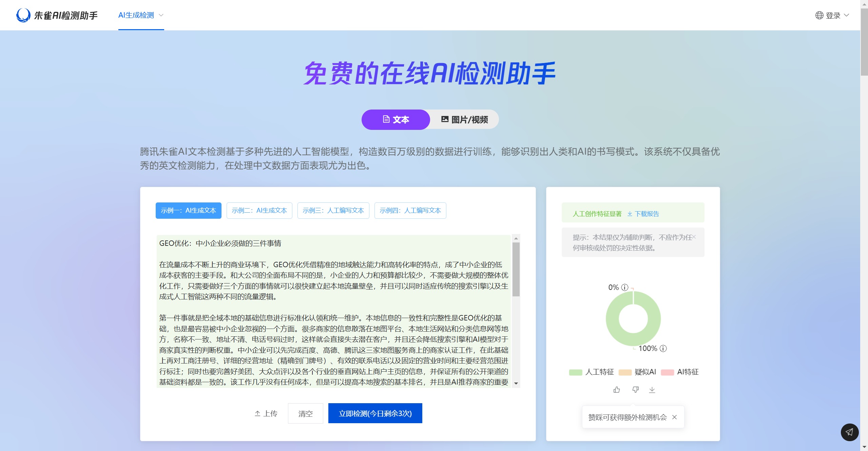Screen dimensions: 868x451
Task: Click the text area scrollbar up arrow
Action: 516,238
